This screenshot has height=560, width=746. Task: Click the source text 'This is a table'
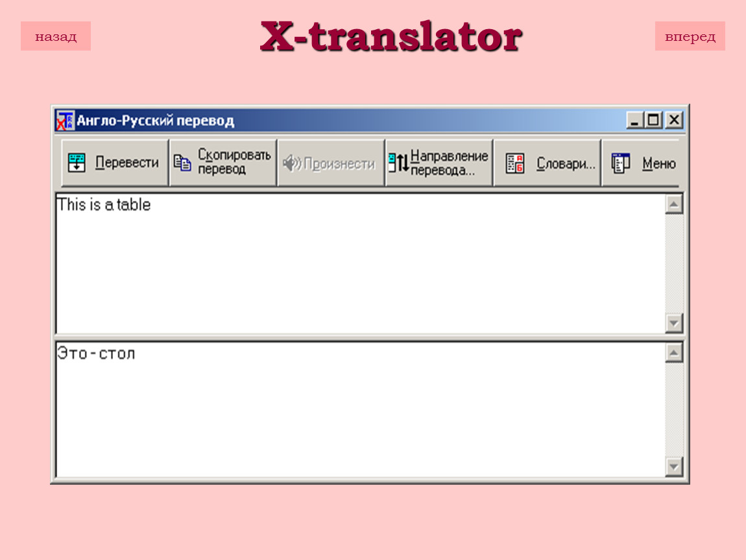tap(104, 205)
